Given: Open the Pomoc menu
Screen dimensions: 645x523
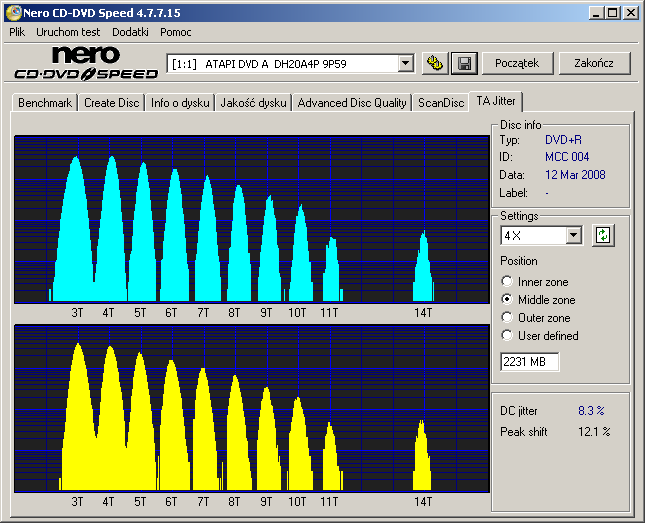Looking at the screenshot, I should click(x=176, y=32).
